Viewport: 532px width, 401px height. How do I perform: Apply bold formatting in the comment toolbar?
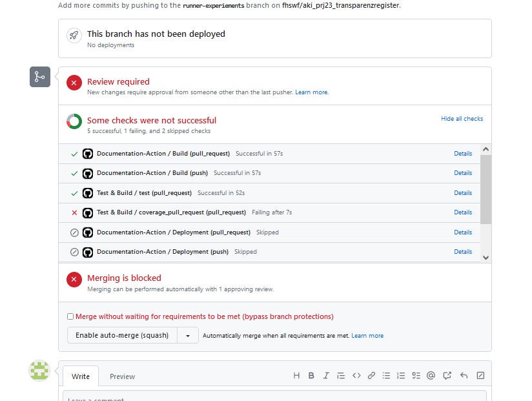(x=311, y=375)
